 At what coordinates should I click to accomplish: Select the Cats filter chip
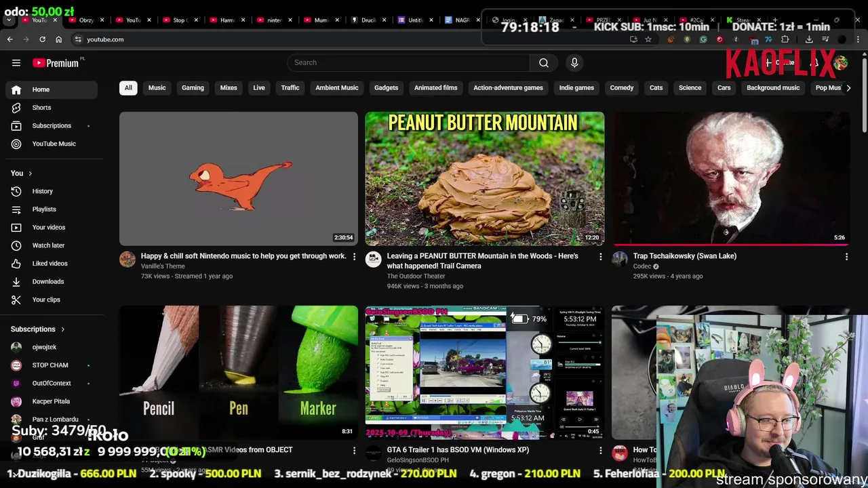(x=656, y=87)
